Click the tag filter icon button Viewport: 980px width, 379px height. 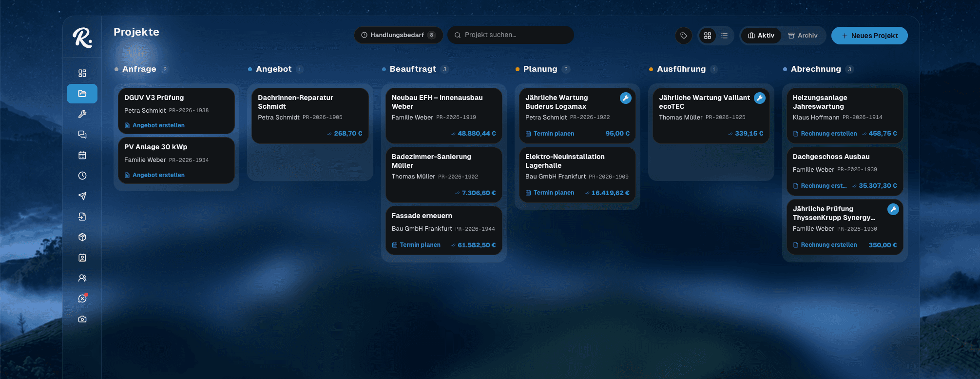684,36
